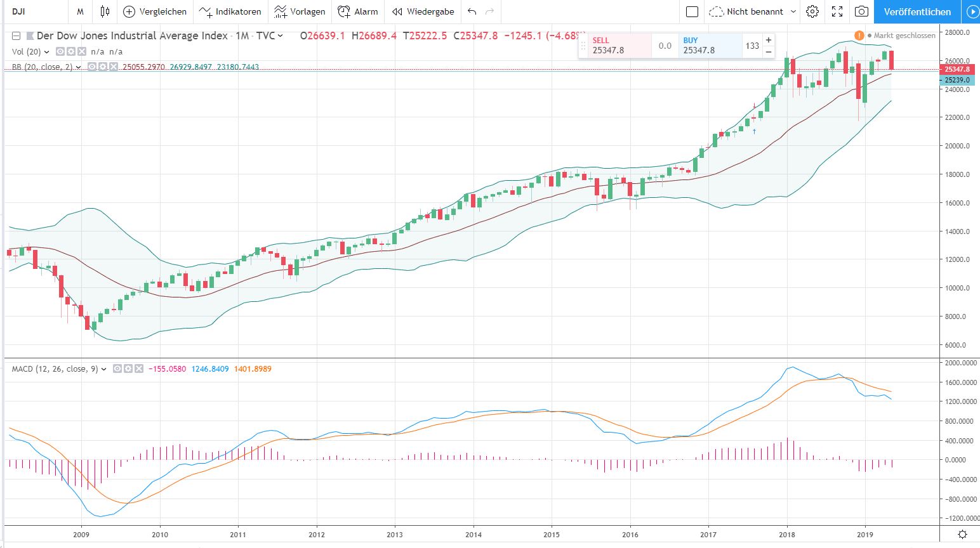Click the 2000.0000 MACD scale label
This screenshot has width=980, height=548.
click(960, 363)
